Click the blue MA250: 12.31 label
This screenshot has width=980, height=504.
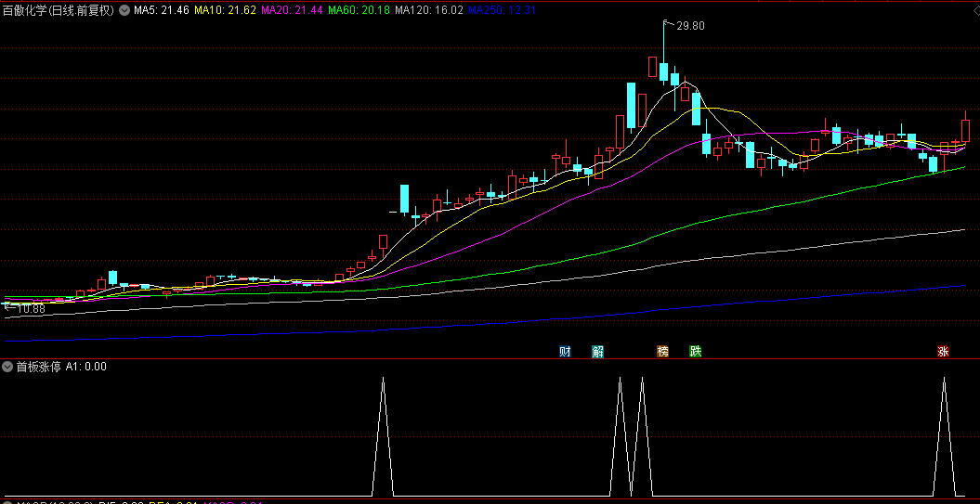[502, 10]
